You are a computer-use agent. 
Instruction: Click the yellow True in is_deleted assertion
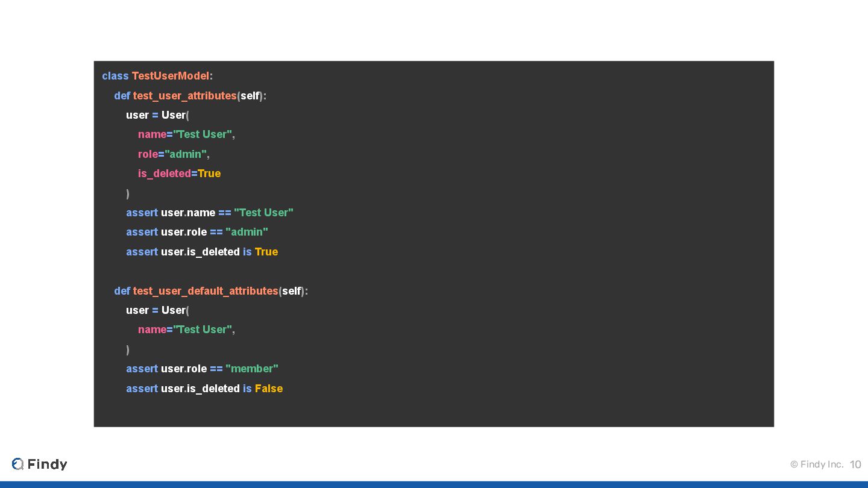click(x=266, y=252)
